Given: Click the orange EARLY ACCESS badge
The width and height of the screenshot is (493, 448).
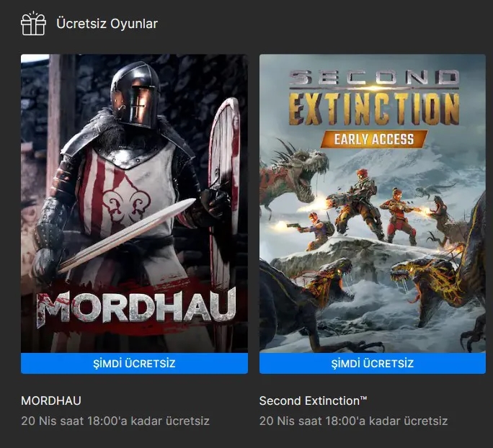Looking at the screenshot, I should [x=374, y=139].
